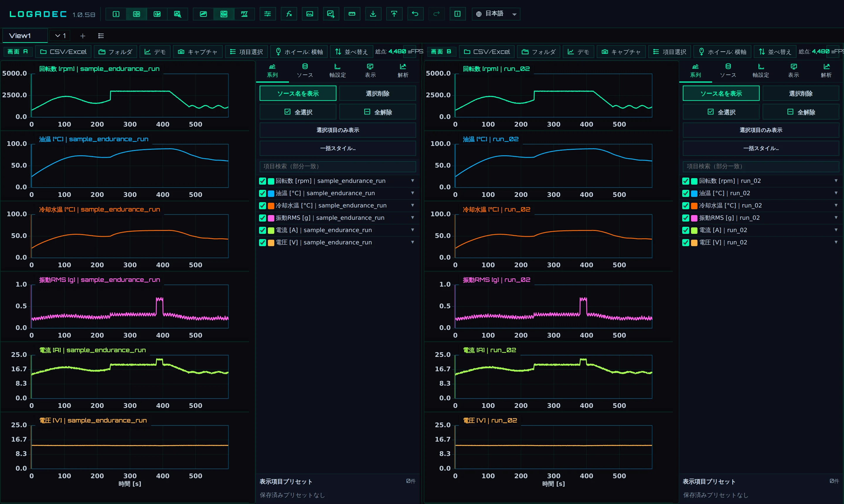Expand options for 冷却水温 | sample_endurance_run row
The image size is (844, 504).
413,205
